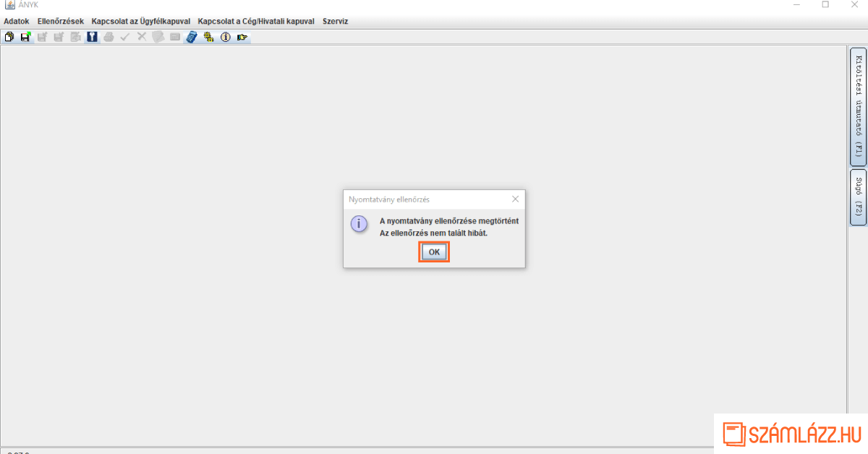This screenshot has width=868, height=454.
Task: Click the grayed-out envelope icon
Action: click(x=175, y=37)
